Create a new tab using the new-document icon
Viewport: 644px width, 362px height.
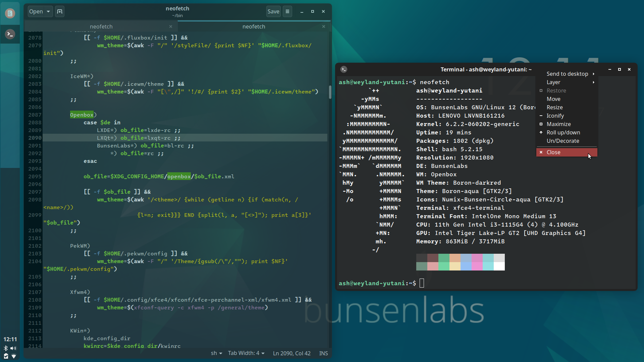59,11
